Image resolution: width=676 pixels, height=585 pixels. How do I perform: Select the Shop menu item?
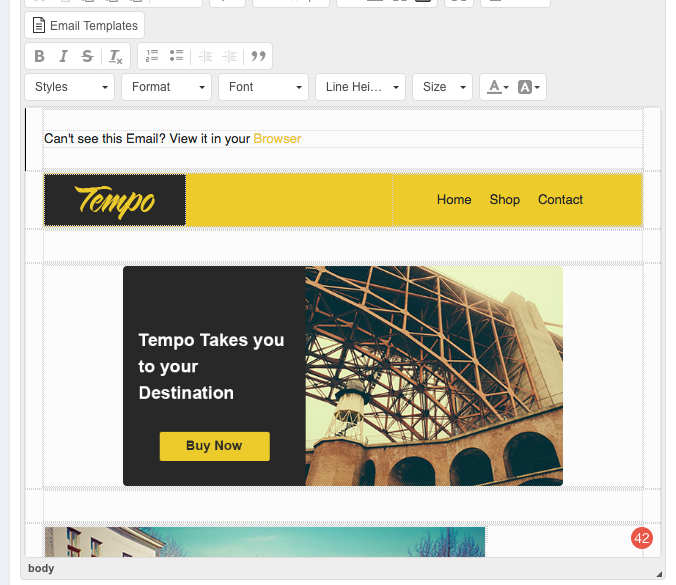tap(505, 200)
